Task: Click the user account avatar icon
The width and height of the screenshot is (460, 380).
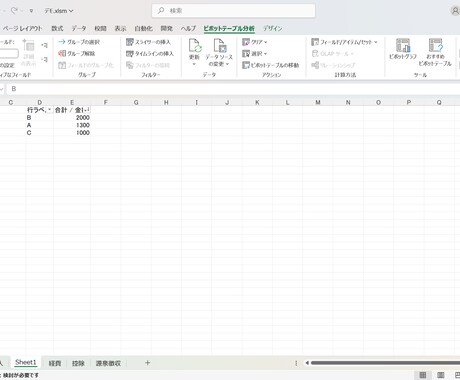Action: pyautogui.click(x=455, y=11)
